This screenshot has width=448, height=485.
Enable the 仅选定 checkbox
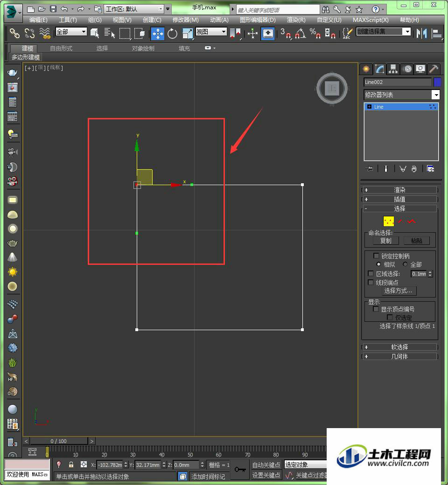[390, 318]
